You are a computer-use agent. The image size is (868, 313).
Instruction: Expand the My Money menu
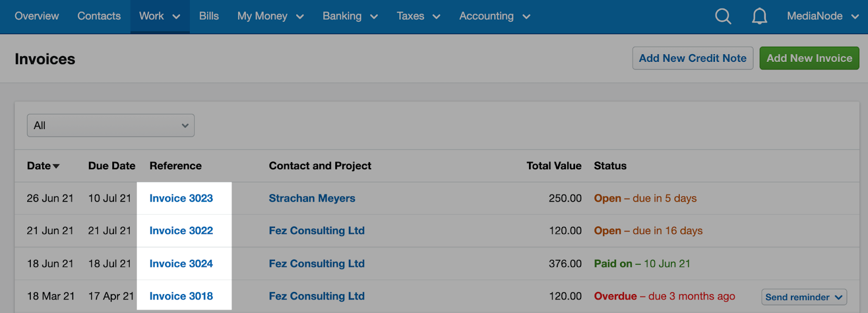click(270, 16)
